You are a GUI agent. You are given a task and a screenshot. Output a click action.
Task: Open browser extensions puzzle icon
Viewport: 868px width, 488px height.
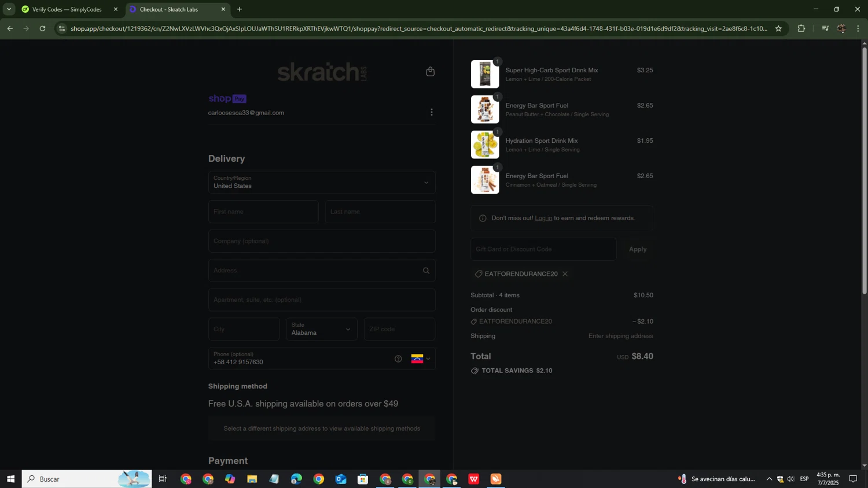801,28
